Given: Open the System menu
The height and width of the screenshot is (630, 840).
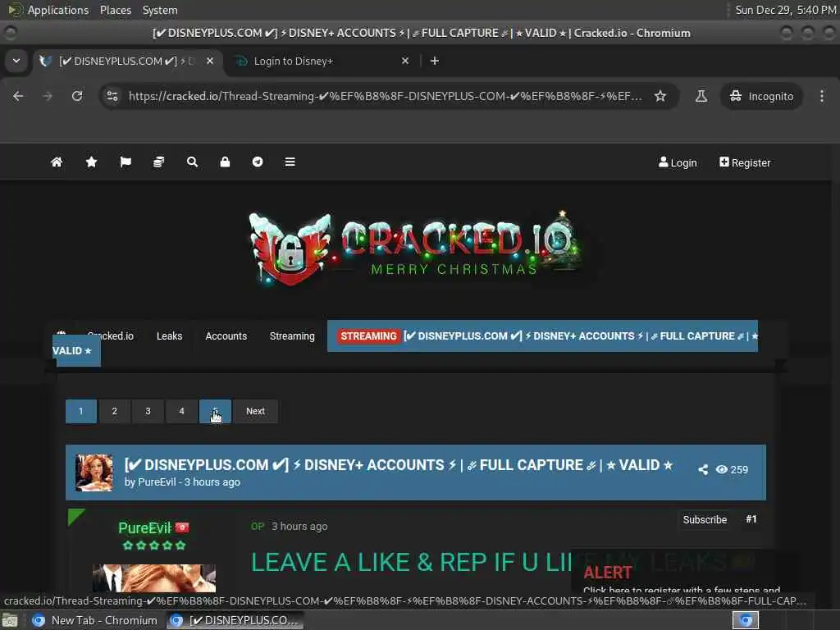Looking at the screenshot, I should (x=160, y=10).
